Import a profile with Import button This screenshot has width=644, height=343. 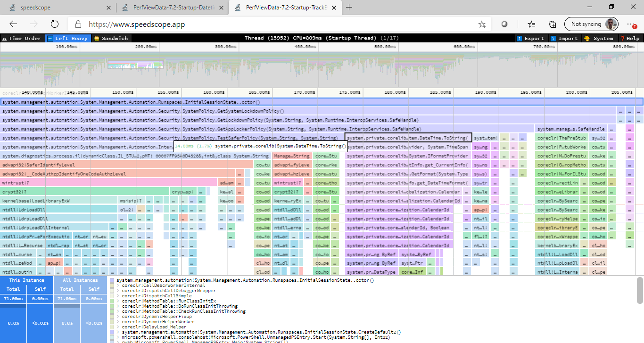click(564, 38)
